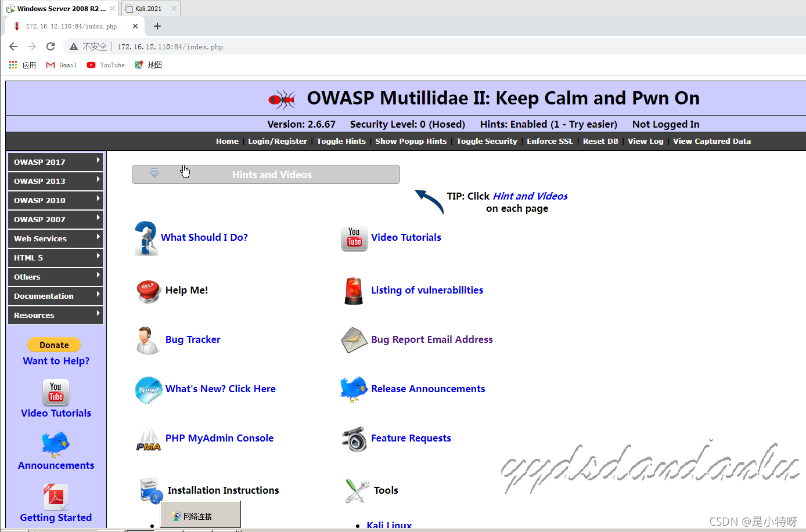The height and width of the screenshot is (532, 806).
Task: Click the PMA PhpMyAdmin logo icon
Action: click(149, 440)
